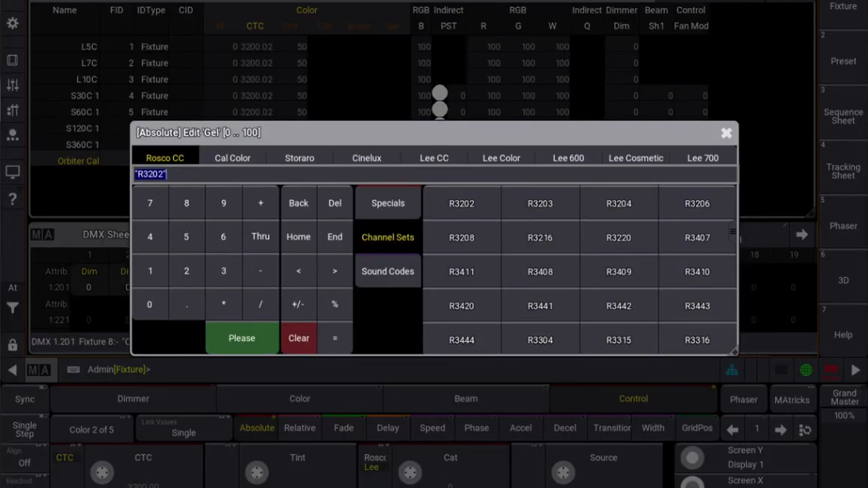Expand the Specials list
The image size is (868, 488).
point(387,204)
